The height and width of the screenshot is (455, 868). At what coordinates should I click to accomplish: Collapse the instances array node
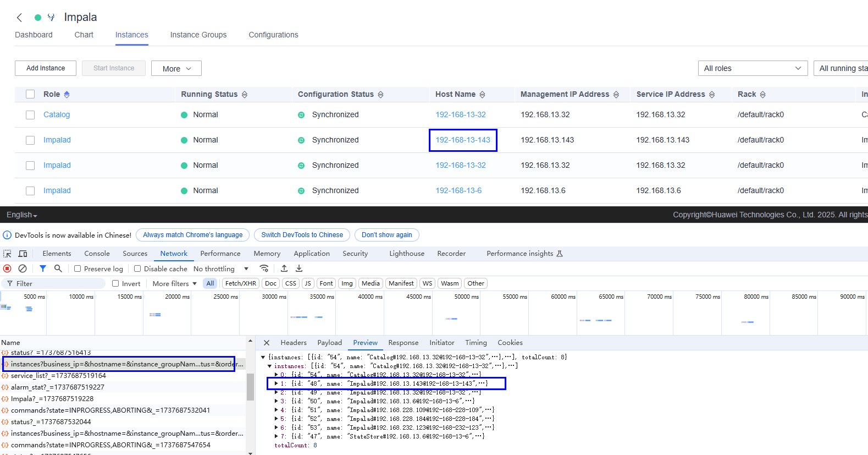(x=270, y=366)
